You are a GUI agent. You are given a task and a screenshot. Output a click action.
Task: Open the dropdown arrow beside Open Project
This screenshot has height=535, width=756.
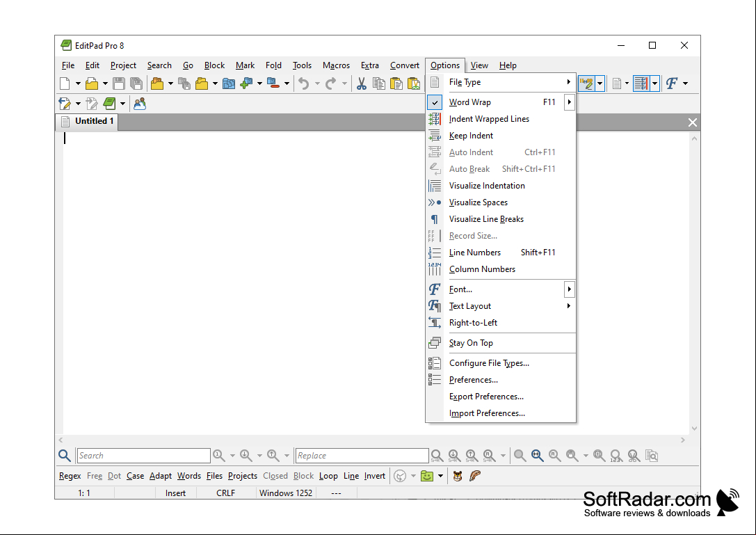170,83
